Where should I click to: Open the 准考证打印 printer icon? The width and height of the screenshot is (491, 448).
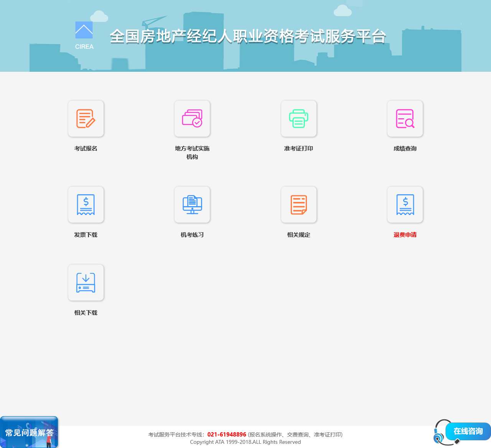coord(299,119)
